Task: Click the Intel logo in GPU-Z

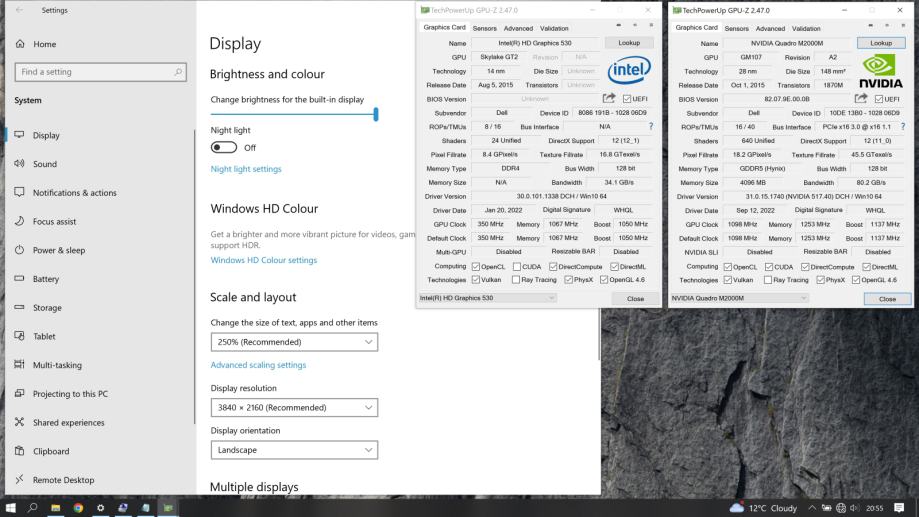Action: [630, 71]
